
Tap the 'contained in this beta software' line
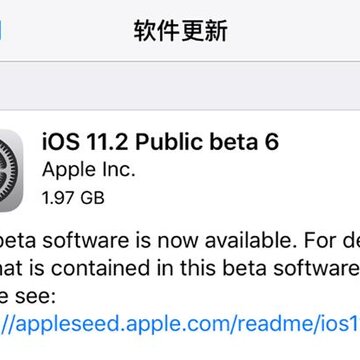(x=180, y=268)
